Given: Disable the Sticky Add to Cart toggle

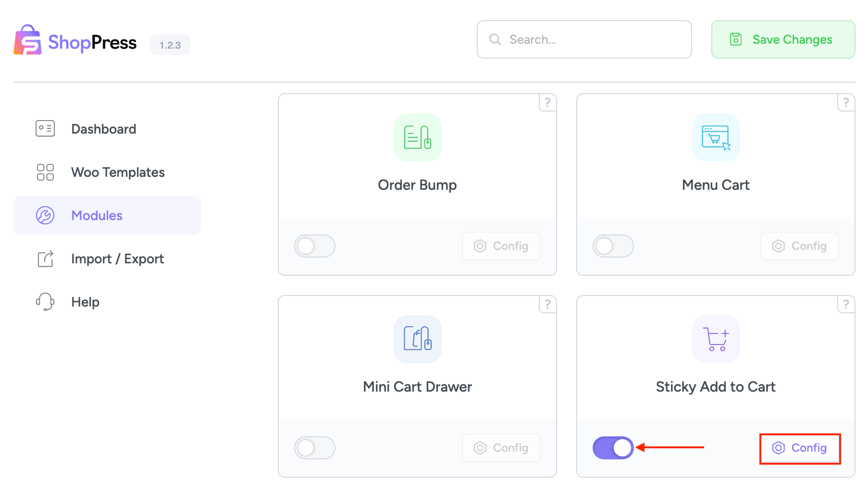Looking at the screenshot, I should [x=613, y=447].
